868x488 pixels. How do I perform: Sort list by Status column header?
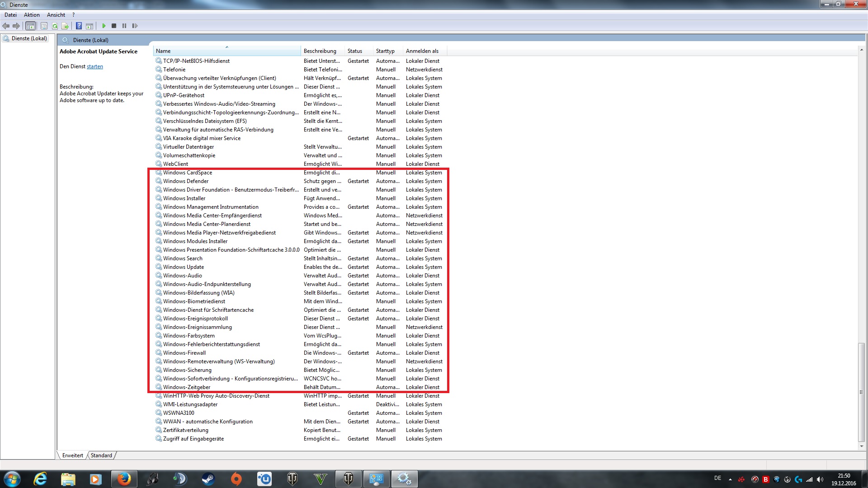coord(355,51)
